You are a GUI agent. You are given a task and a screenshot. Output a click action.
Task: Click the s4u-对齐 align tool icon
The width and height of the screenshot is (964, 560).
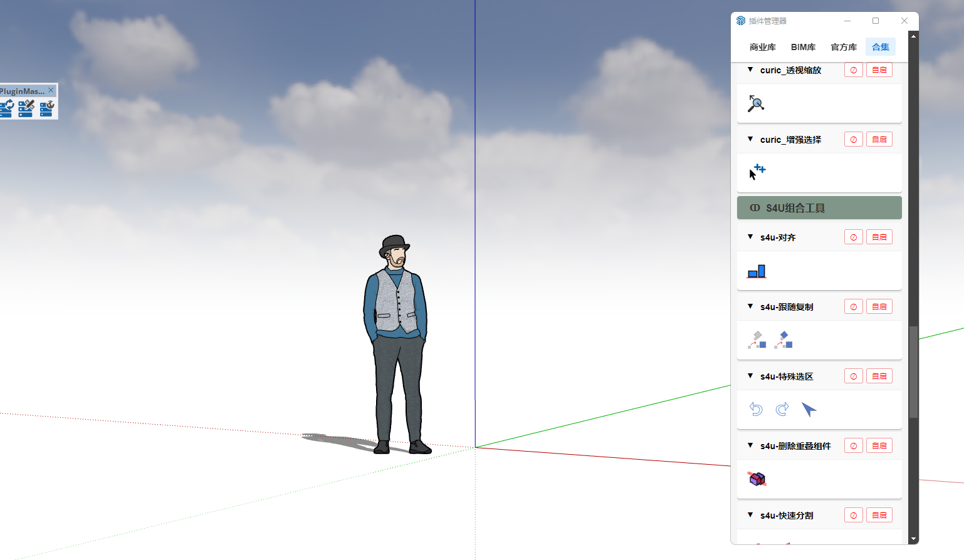tap(757, 271)
